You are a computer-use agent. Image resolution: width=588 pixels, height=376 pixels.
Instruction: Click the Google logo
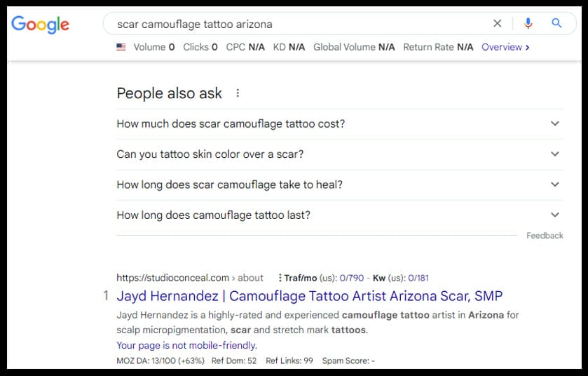pos(40,25)
